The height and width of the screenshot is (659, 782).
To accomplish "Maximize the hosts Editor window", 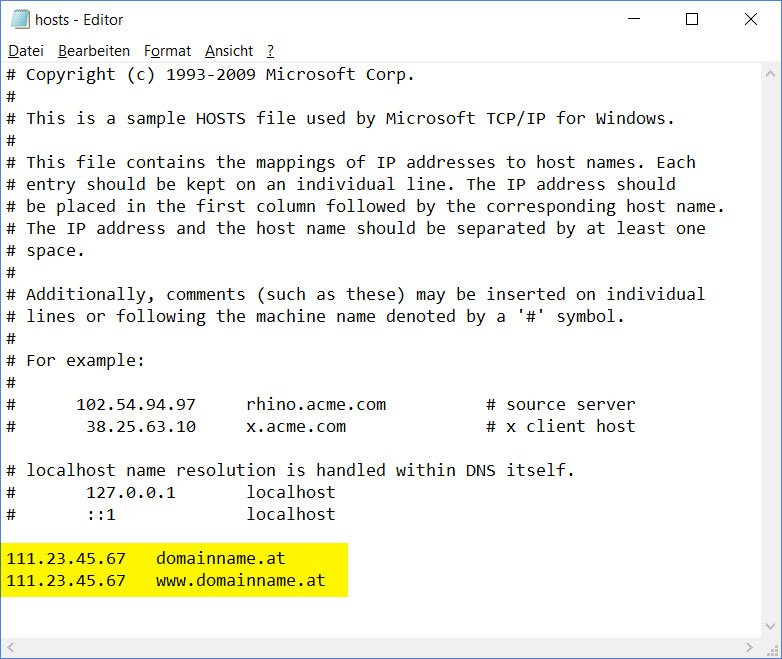I will [x=692, y=19].
